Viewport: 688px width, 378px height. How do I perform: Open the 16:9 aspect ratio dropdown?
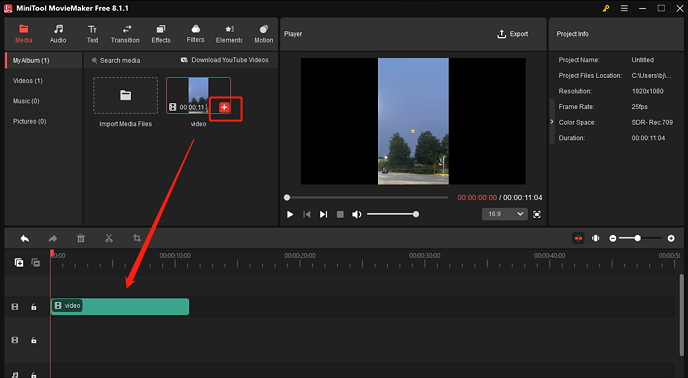tap(505, 214)
